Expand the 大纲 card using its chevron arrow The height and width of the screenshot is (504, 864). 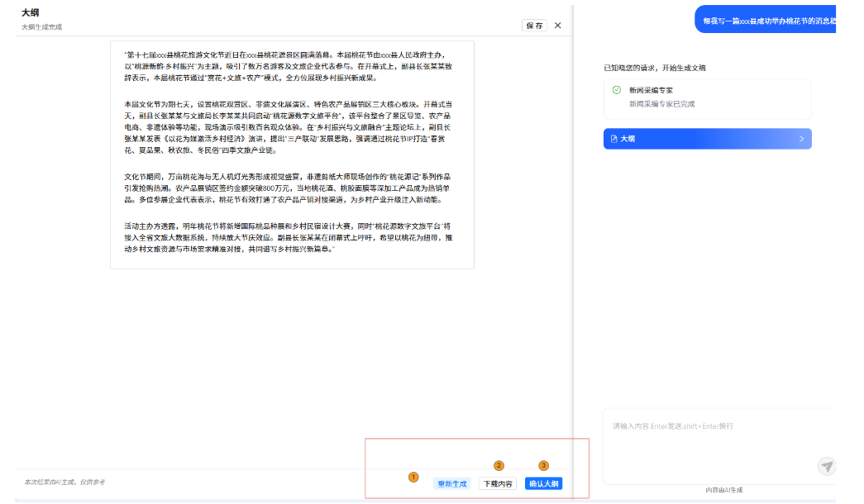click(x=801, y=139)
